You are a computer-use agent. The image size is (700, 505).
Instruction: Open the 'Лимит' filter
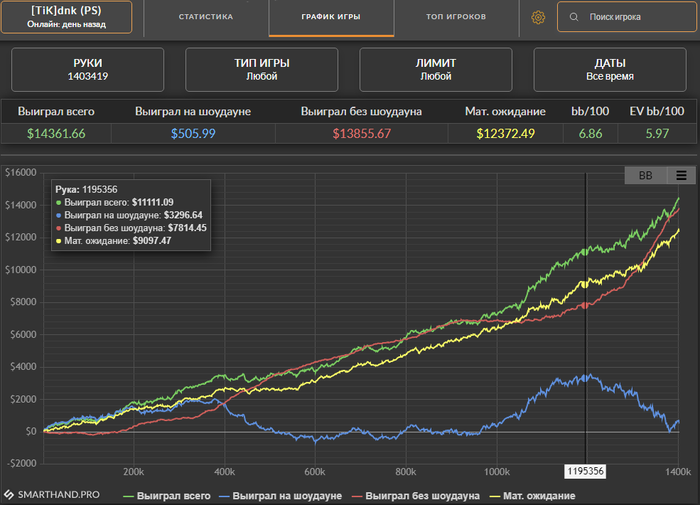[x=436, y=70]
